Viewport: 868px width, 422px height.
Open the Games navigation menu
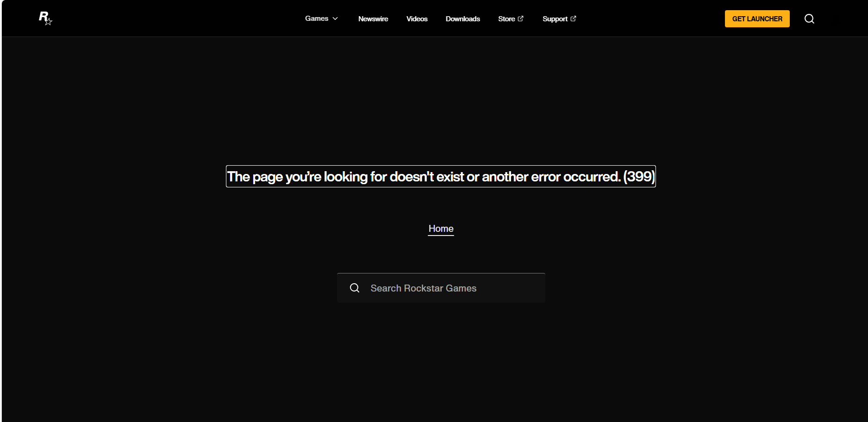click(317, 19)
